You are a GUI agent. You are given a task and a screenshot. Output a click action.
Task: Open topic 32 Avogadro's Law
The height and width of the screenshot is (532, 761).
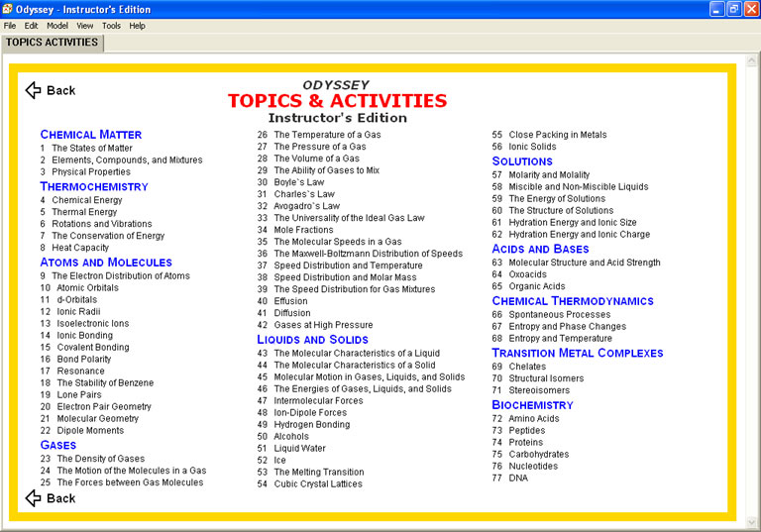coord(298,206)
